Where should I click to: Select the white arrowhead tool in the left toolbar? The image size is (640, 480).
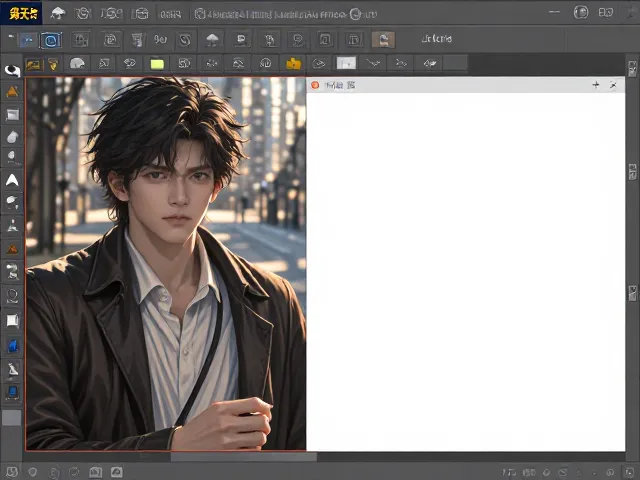pos(12,180)
